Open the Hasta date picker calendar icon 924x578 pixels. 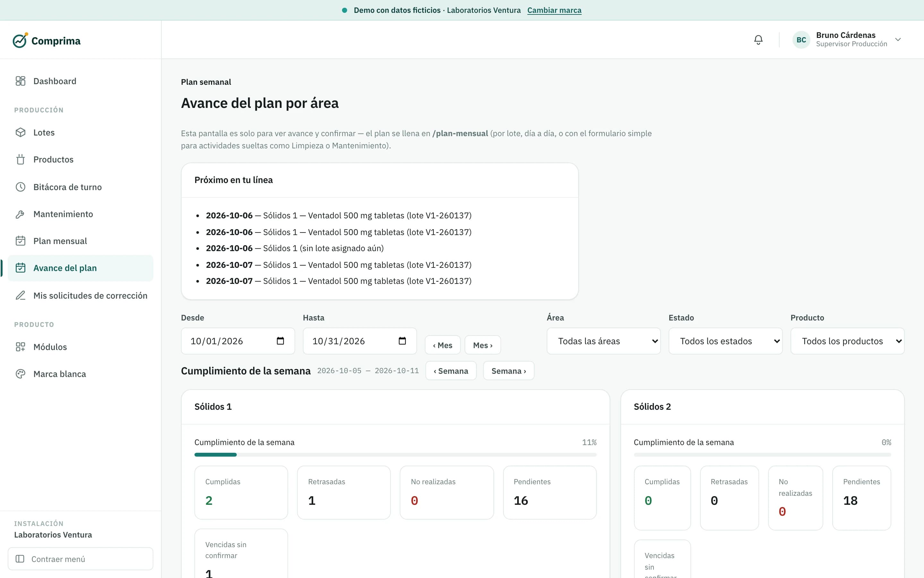pos(402,341)
